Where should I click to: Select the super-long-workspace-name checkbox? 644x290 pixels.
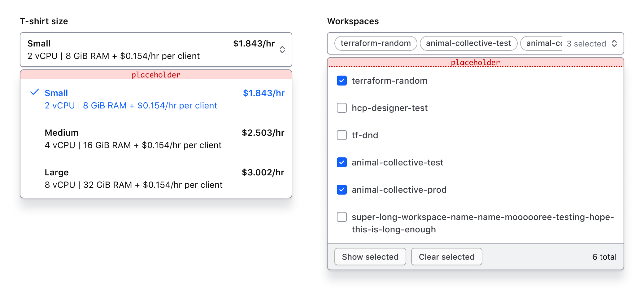coord(342,217)
